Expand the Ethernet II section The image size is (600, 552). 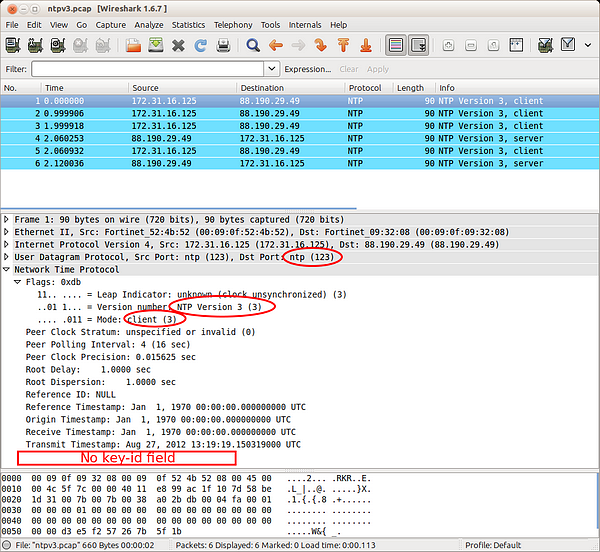(6, 232)
